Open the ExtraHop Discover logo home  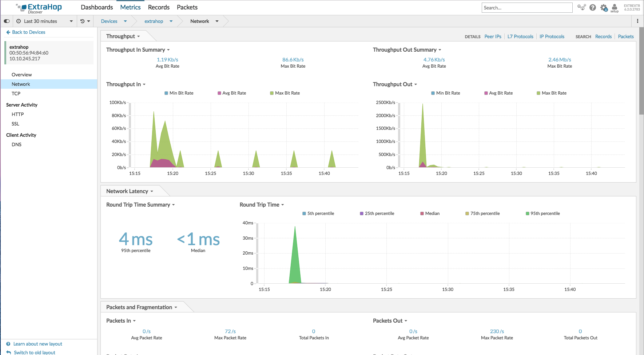click(39, 8)
